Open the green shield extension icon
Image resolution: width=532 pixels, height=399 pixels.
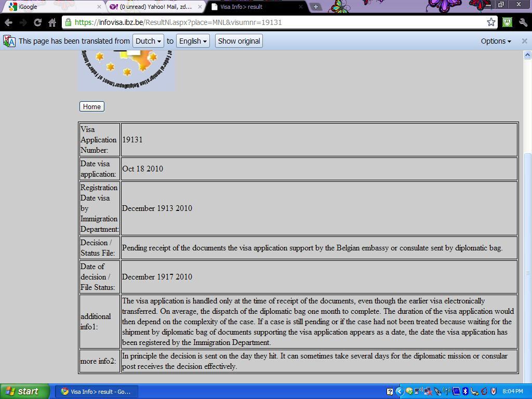point(507,22)
